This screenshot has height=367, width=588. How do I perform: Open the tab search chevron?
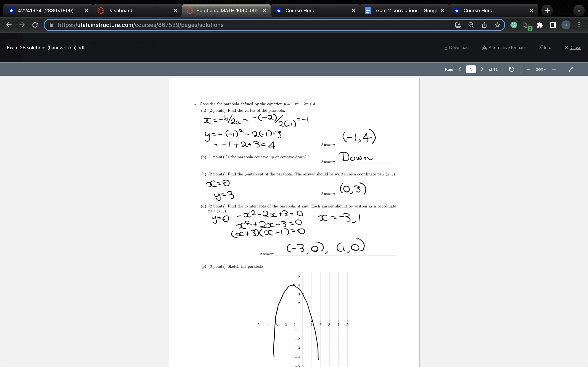tap(579, 10)
